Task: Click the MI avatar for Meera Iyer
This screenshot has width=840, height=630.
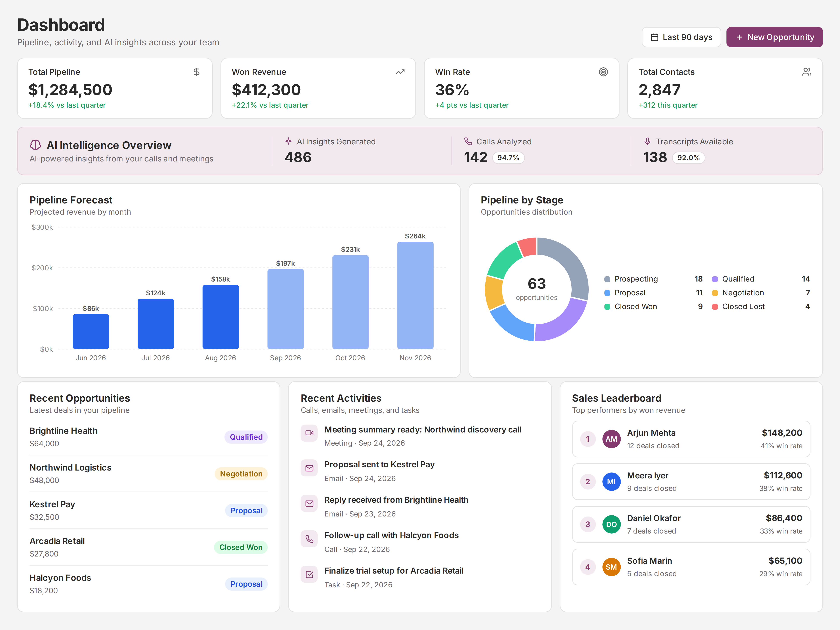Action: [611, 481]
